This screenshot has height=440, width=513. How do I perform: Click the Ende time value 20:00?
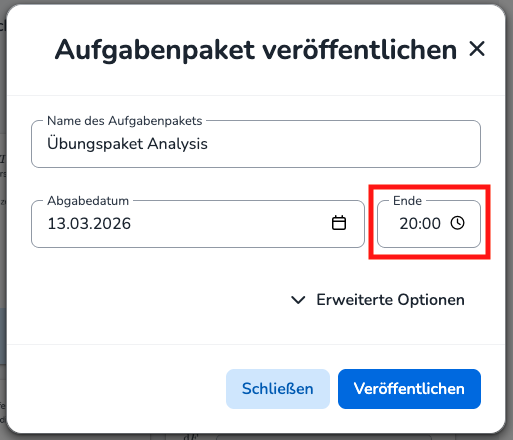coord(420,223)
